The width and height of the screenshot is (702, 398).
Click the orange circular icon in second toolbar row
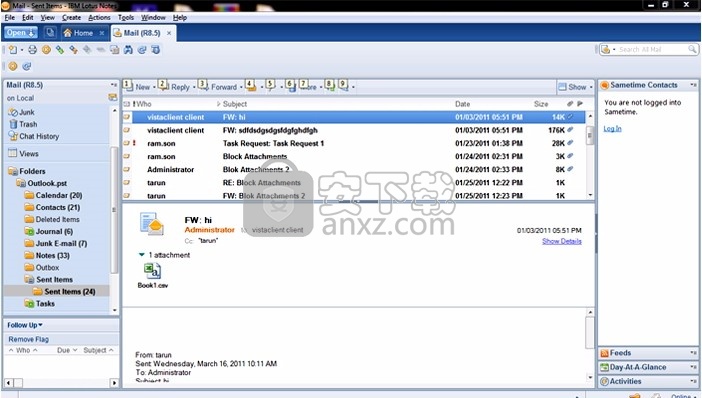click(x=13, y=66)
